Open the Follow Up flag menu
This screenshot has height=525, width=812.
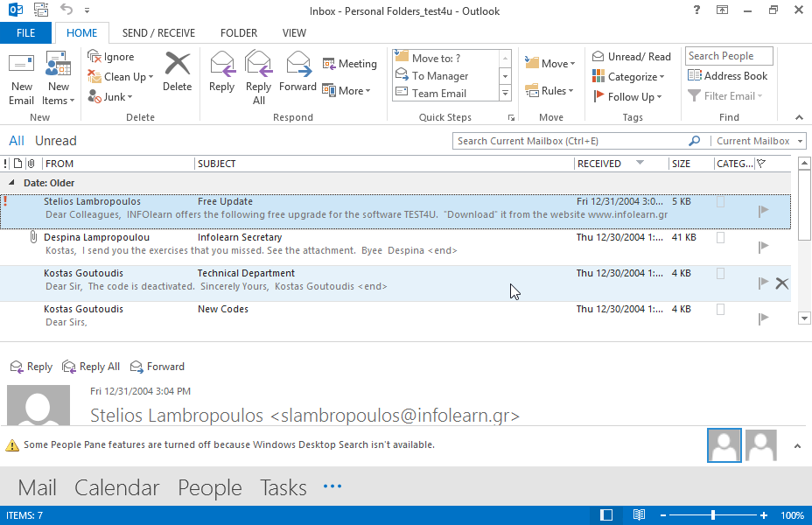[x=627, y=97]
